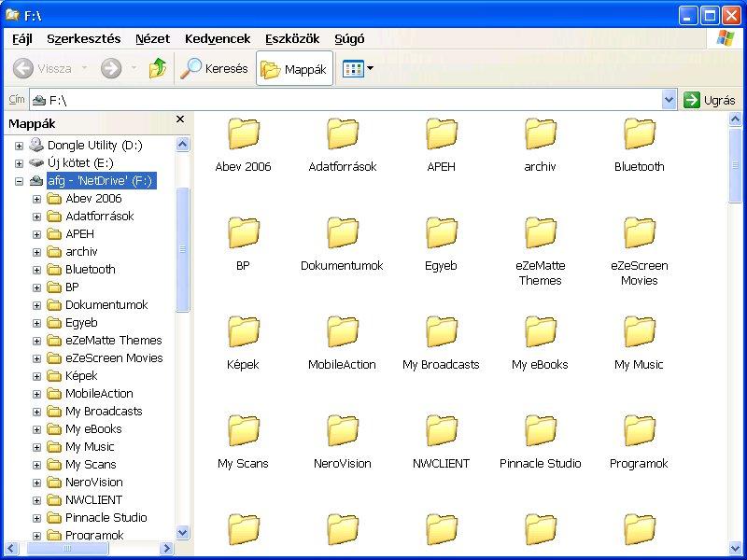Select the Bluetooth folder icon in the file view
Screen dimensions: 747x560
pyautogui.click(x=639, y=135)
